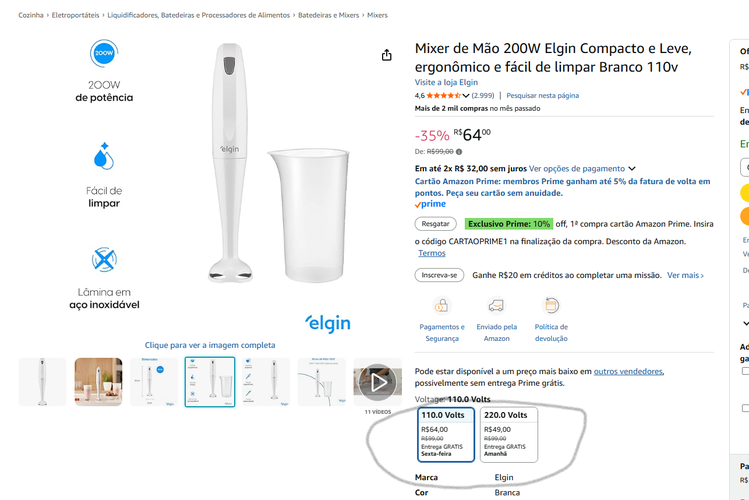Select the 220.0 Volts option
The image size is (749, 500).
(509, 435)
